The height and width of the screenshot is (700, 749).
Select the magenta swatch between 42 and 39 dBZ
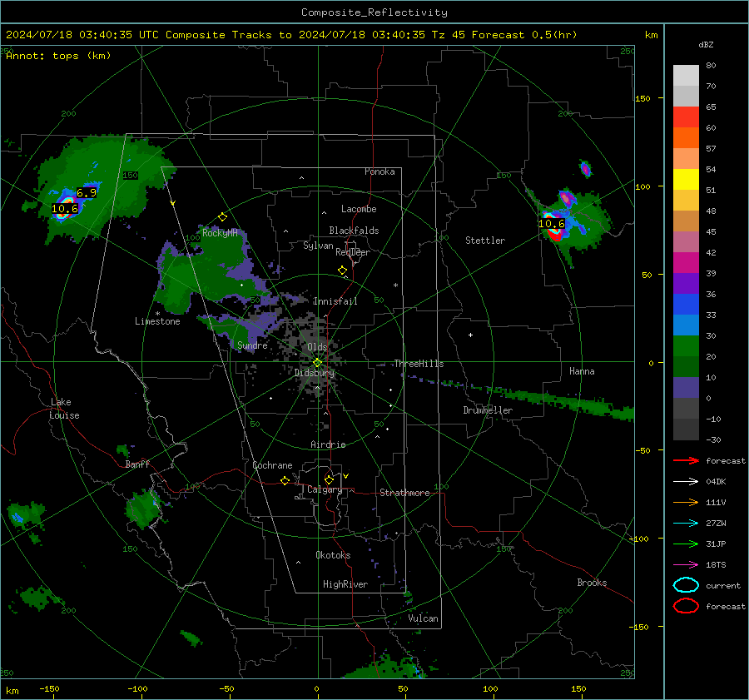(x=686, y=263)
